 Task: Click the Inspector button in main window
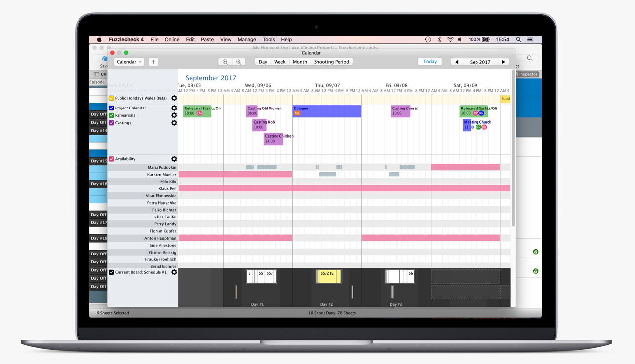(x=528, y=74)
